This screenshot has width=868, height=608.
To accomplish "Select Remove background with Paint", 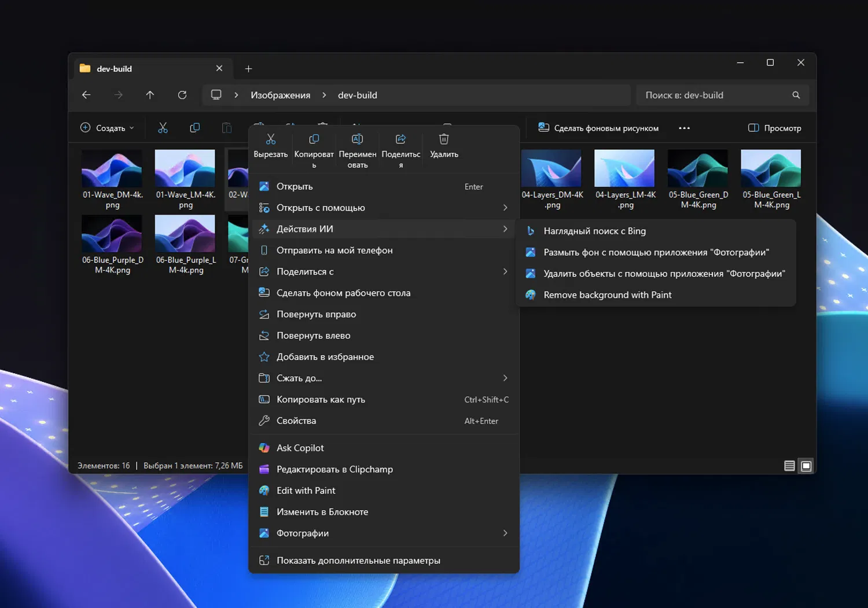I will click(607, 295).
